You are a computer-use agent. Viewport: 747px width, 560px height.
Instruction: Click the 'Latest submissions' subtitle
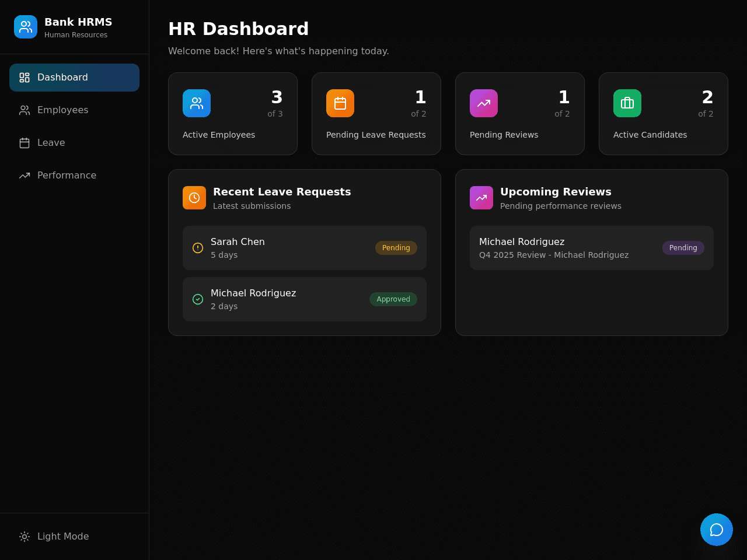tap(252, 206)
